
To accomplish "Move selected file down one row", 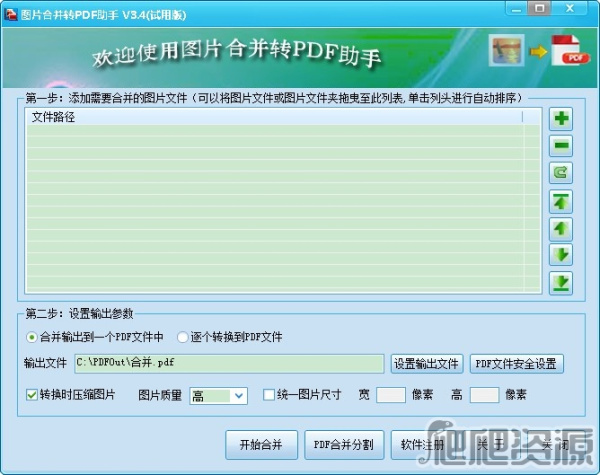I will click(561, 255).
